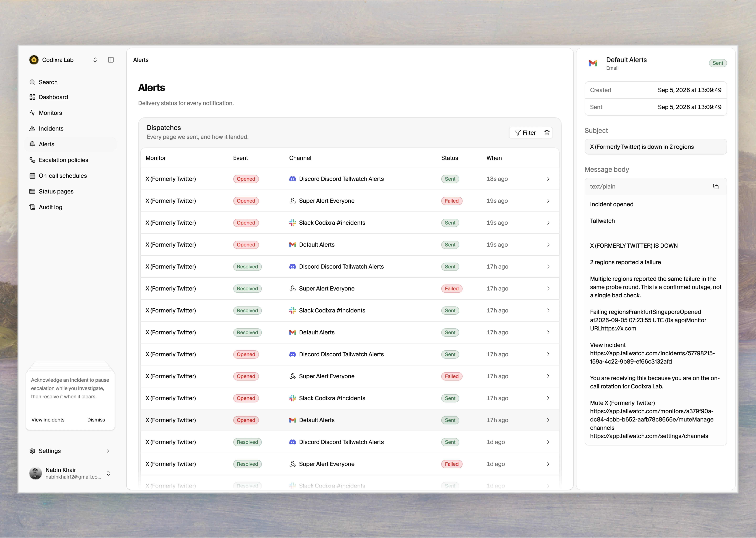Expand the 1d ago Discord row chevron

(548, 442)
